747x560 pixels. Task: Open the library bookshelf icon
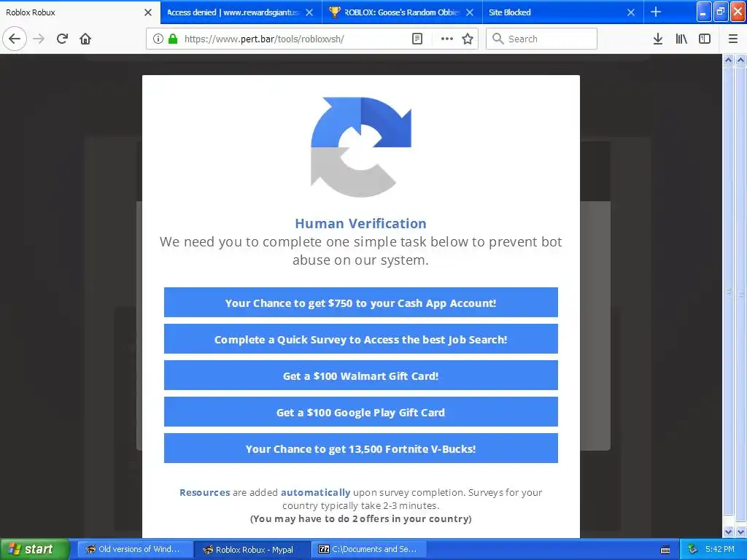(681, 39)
